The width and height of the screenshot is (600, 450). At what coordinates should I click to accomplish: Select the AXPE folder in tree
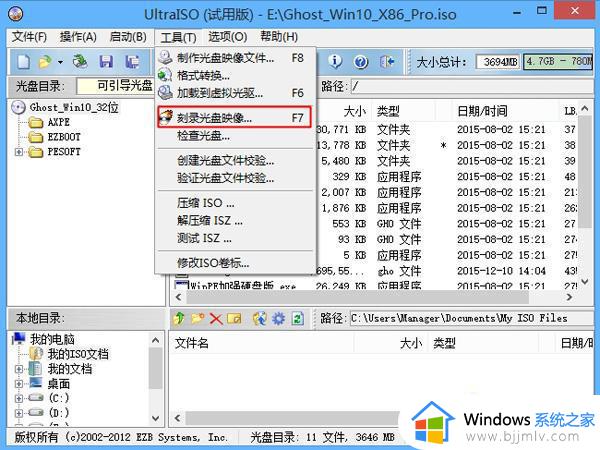[x=58, y=122]
